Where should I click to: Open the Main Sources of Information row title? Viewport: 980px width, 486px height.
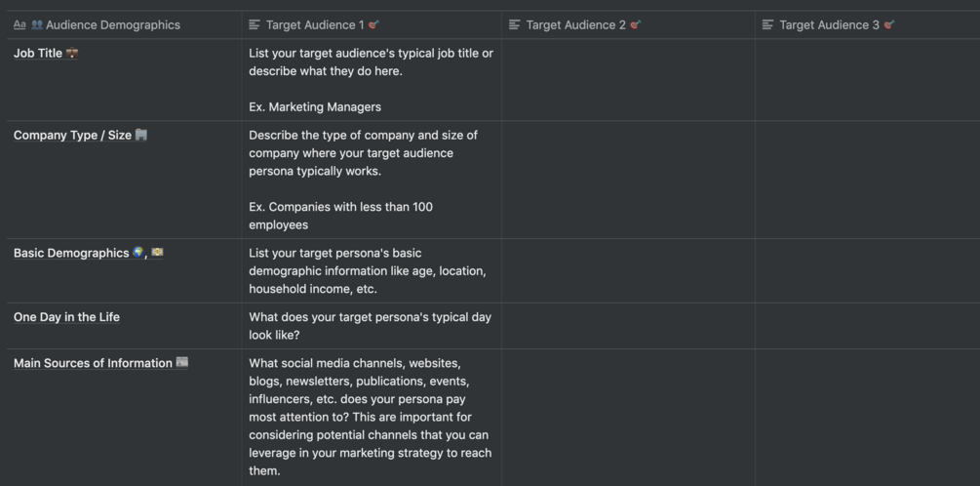point(93,363)
